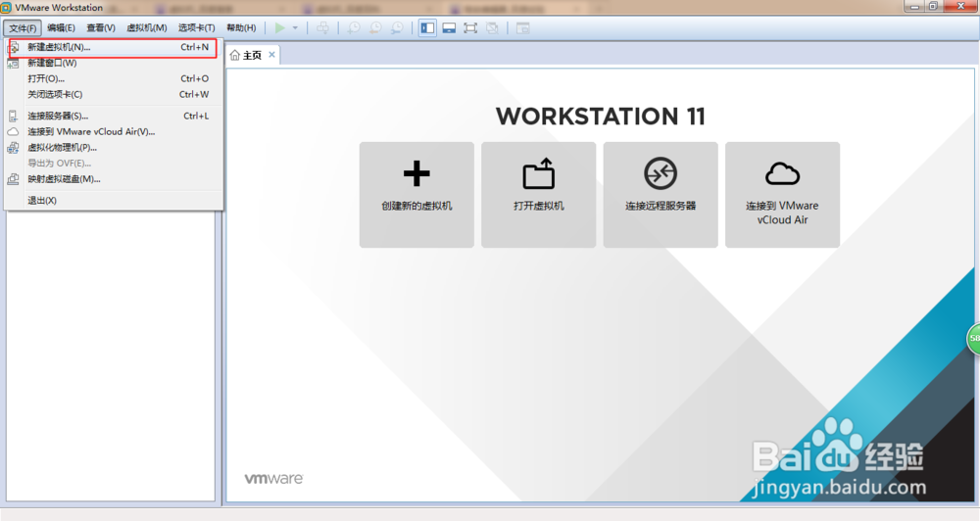Open the 选项卡(T) menu
This screenshot has width=980, height=521.
[x=196, y=28]
